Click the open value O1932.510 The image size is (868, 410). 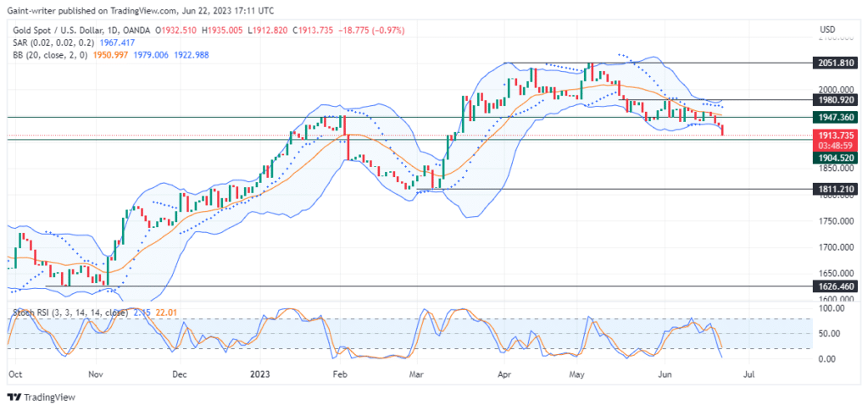tap(176, 30)
